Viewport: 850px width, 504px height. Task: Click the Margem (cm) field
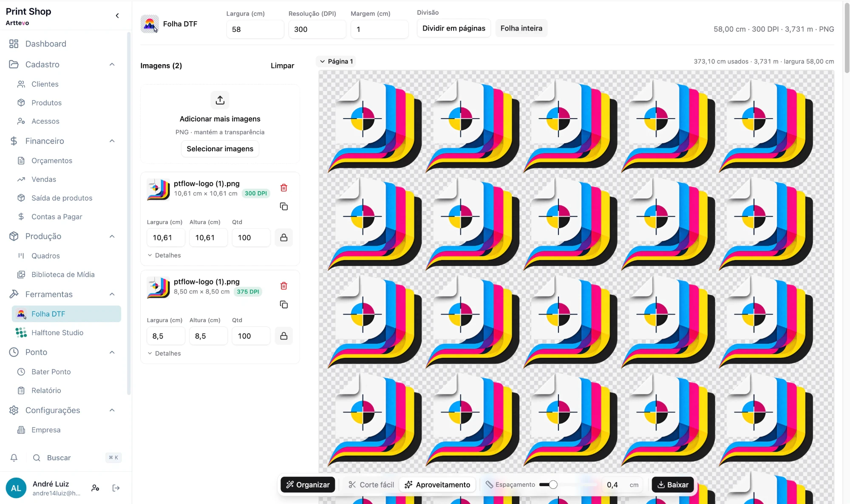tap(379, 29)
